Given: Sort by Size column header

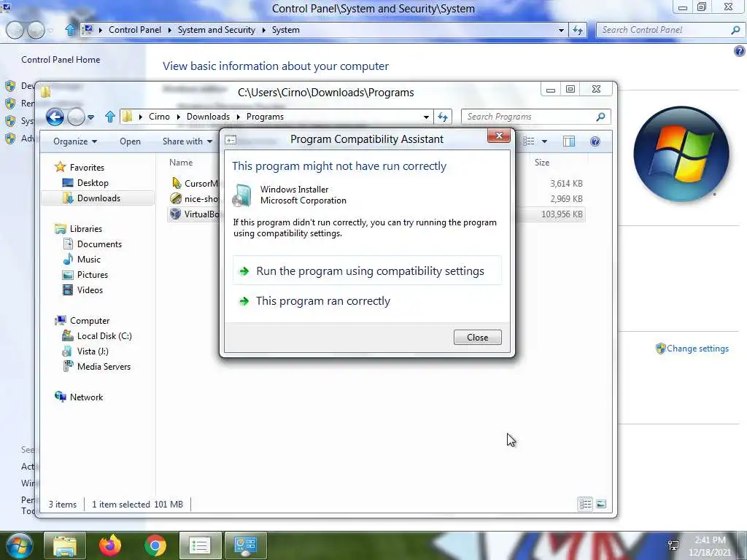Looking at the screenshot, I should tap(542, 163).
